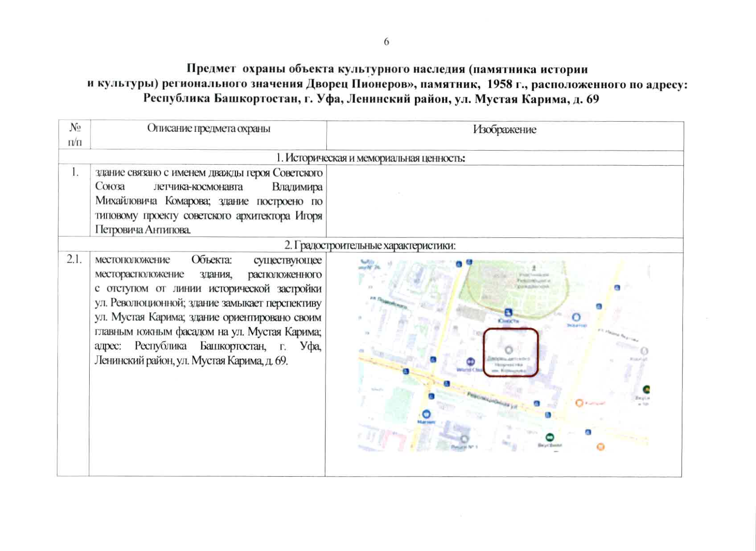
Task: Click the dark green marker at the map's right edge
Action: [x=647, y=388]
